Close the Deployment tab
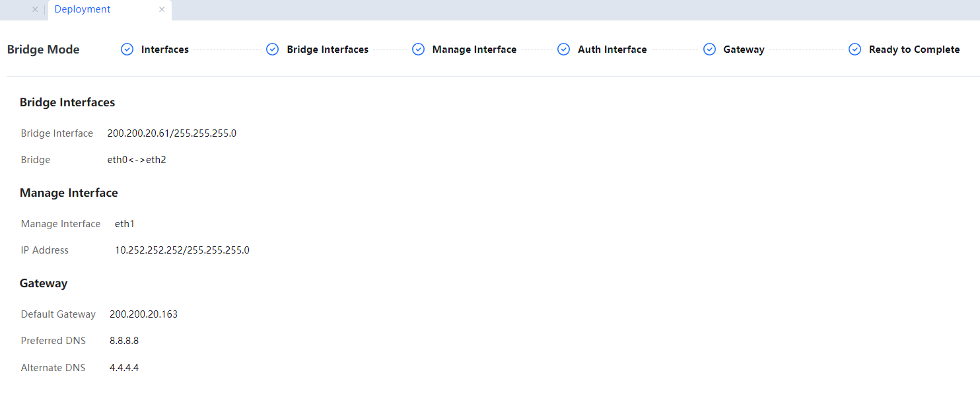This screenshot has height=420, width=980. (162, 9)
